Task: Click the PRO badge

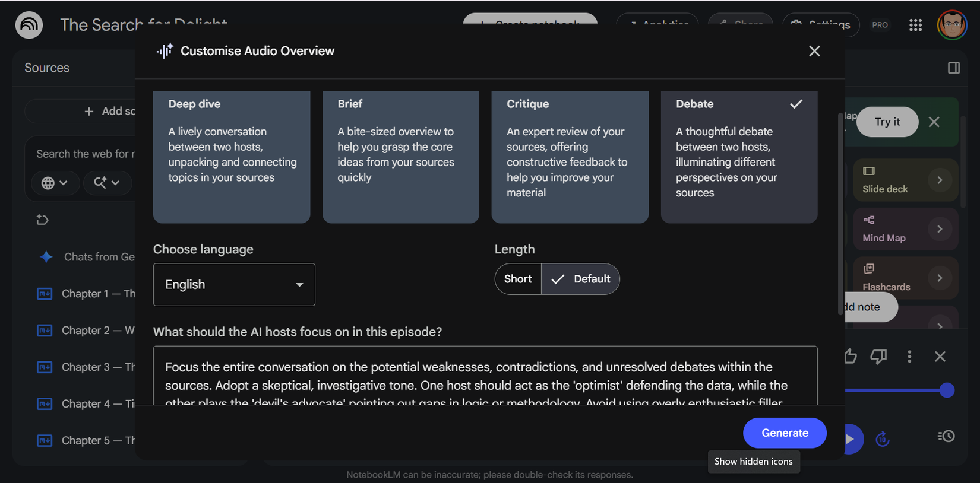Action: pos(880,25)
